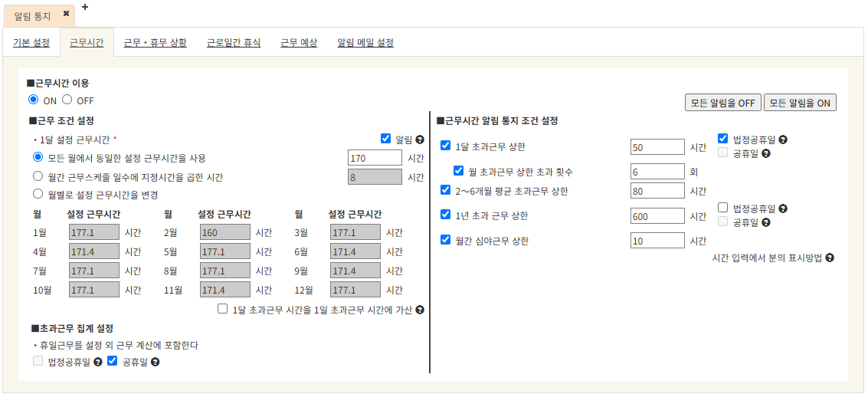Select 월별로 설정 근무시간을 변경 radio option
This screenshot has height=394, width=868.
tap(38, 194)
